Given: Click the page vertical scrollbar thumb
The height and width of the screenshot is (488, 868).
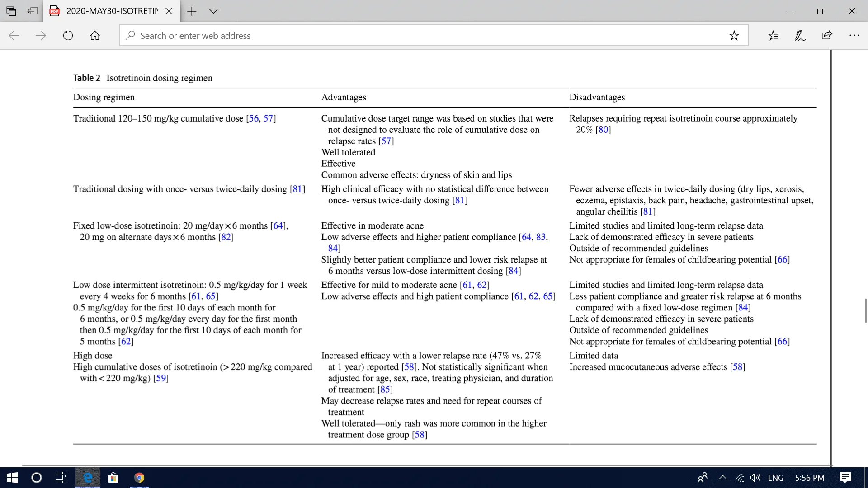Looking at the screenshot, I should 865,311.
